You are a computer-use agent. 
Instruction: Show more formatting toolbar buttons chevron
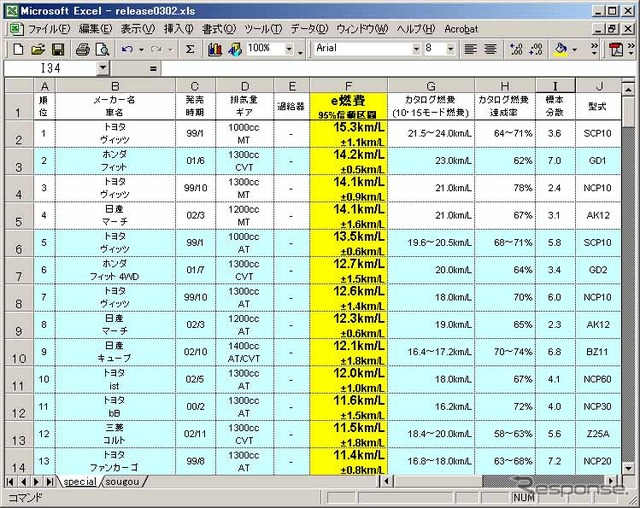coord(594,49)
